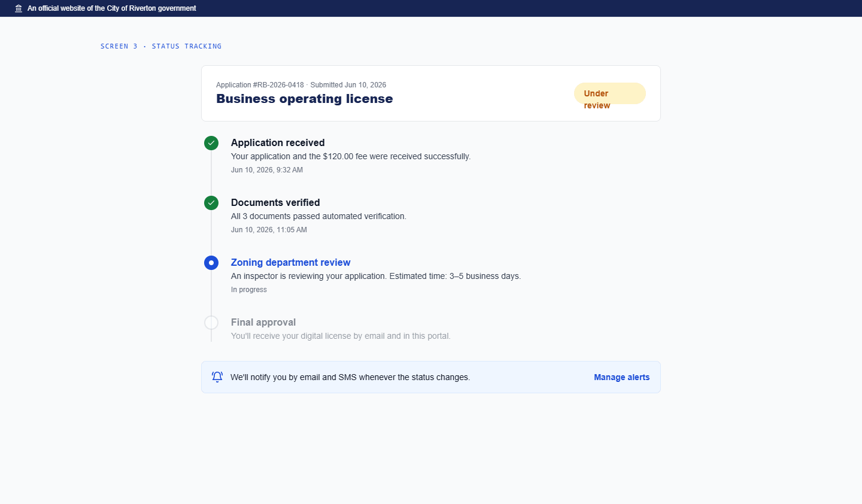Click the Documents verified step title

pos(275,202)
